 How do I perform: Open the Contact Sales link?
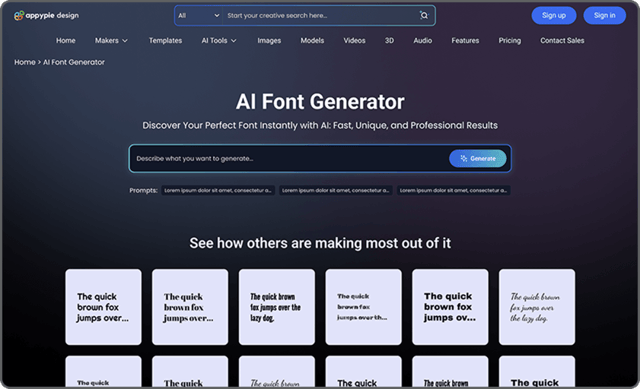click(562, 40)
